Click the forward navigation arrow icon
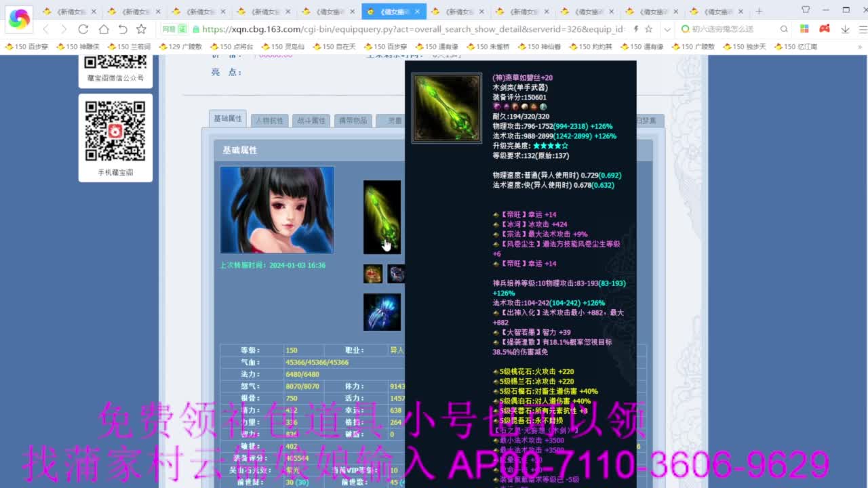 pyautogui.click(x=64, y=30)
